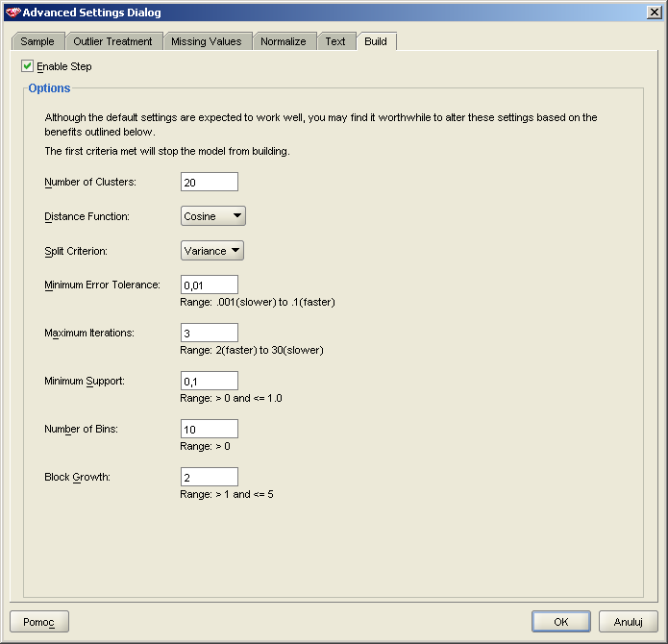Select the Build tab
Viewport: 668px width, 644px height.
tap(376, 41)
